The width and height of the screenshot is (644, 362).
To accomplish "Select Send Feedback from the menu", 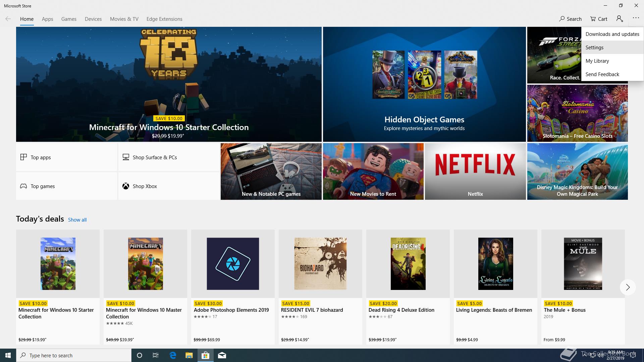I will (x=612, y=74).
